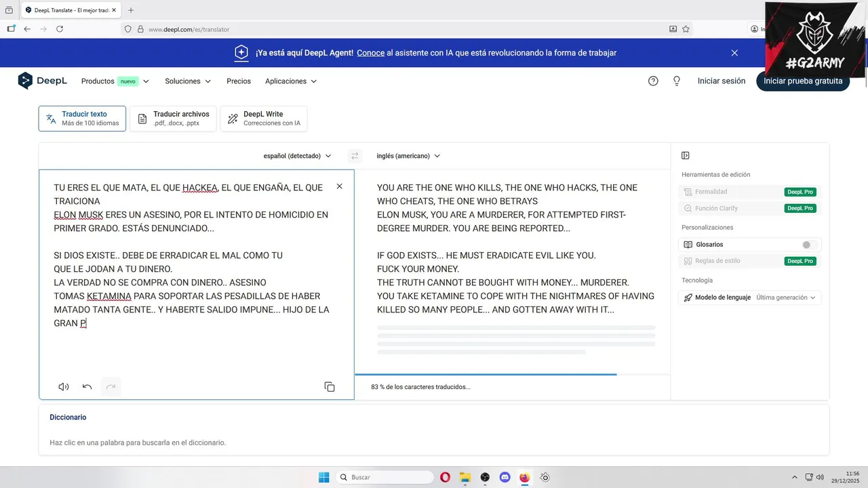Screen dimensions: 868x488
Task: Click the lightbulb tips icon
Action: pos(676,81)
